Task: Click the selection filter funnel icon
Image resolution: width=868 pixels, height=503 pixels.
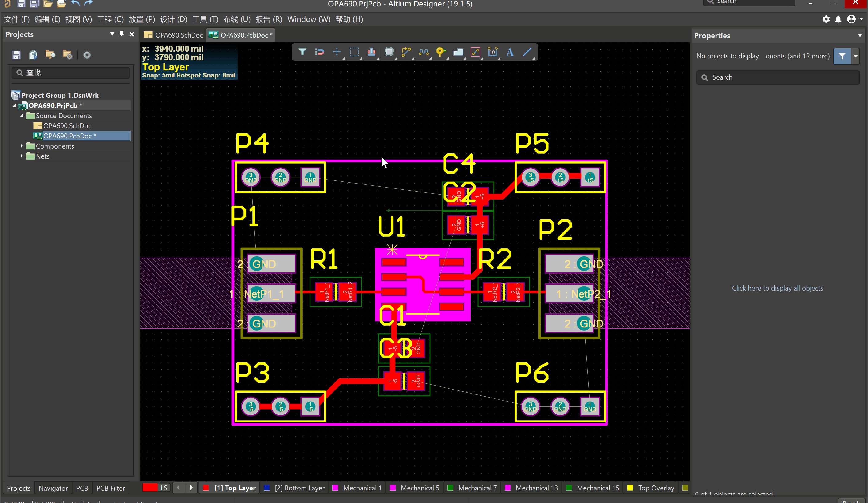Action: [302, 52]
